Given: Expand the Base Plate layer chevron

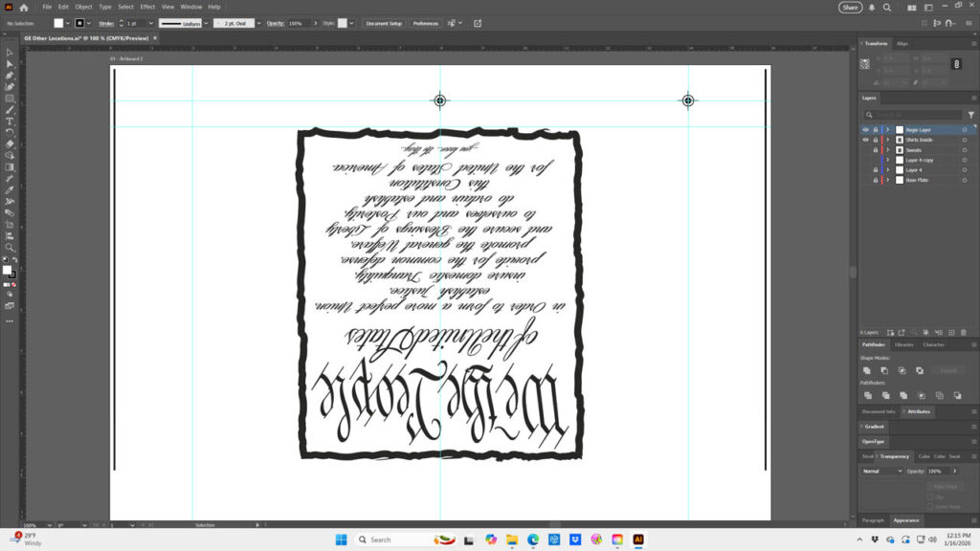Looking at the screenshot, I should (887, 180).
